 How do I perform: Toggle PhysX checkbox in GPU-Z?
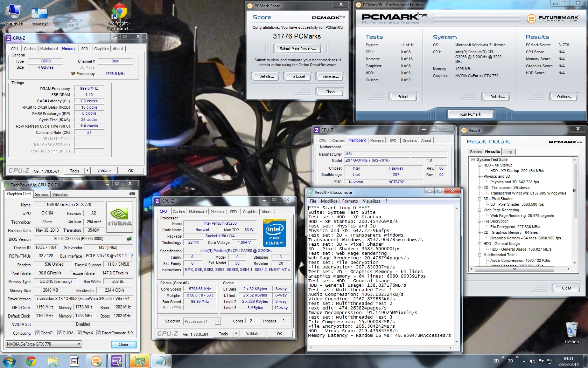click(79, 333)
